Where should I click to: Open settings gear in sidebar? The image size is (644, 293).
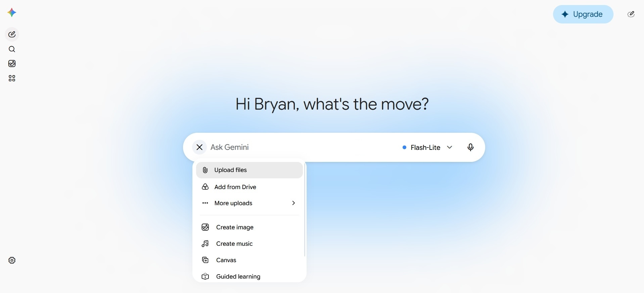coord(12,260)
